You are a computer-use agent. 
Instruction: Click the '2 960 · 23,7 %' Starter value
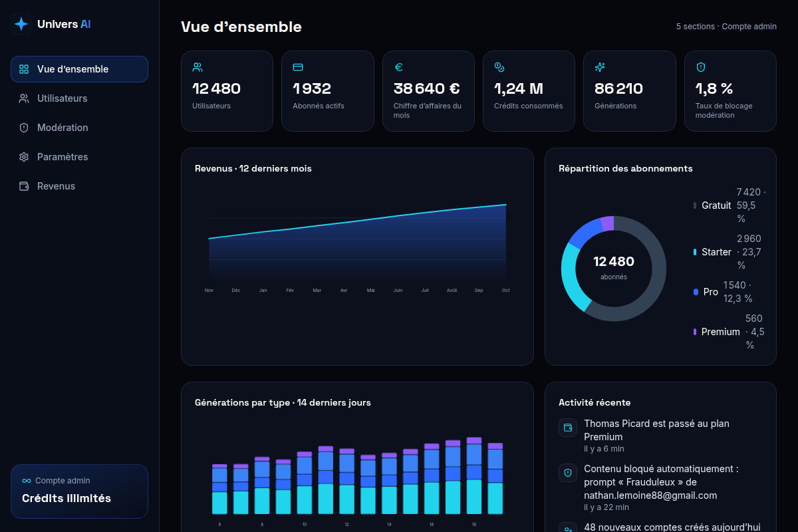coord(749,252)
